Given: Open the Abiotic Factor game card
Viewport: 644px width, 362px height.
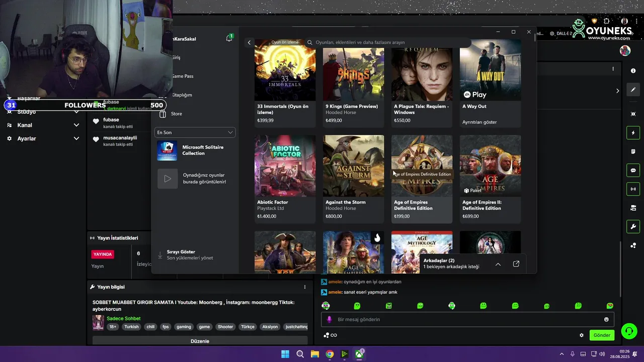Looking at the screenshot, I should tap(285, 179).
